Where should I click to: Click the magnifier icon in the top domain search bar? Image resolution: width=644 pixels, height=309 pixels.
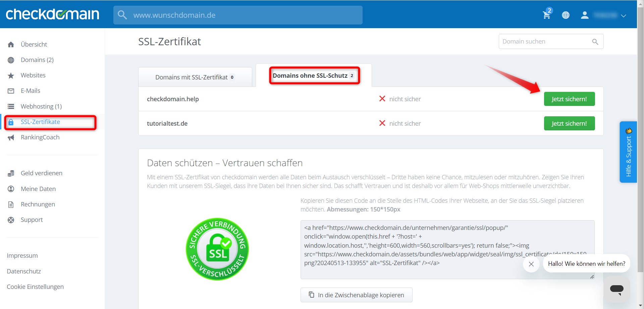122,15
